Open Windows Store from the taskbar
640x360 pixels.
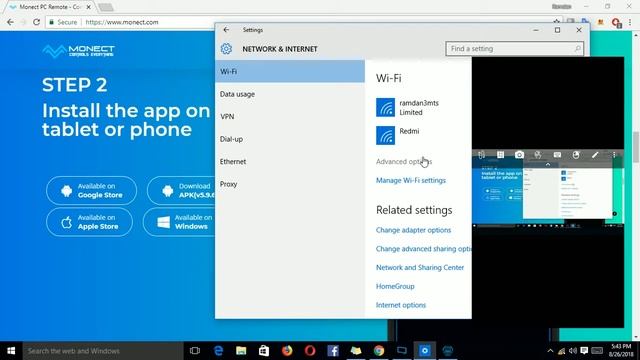click(264, 351)
